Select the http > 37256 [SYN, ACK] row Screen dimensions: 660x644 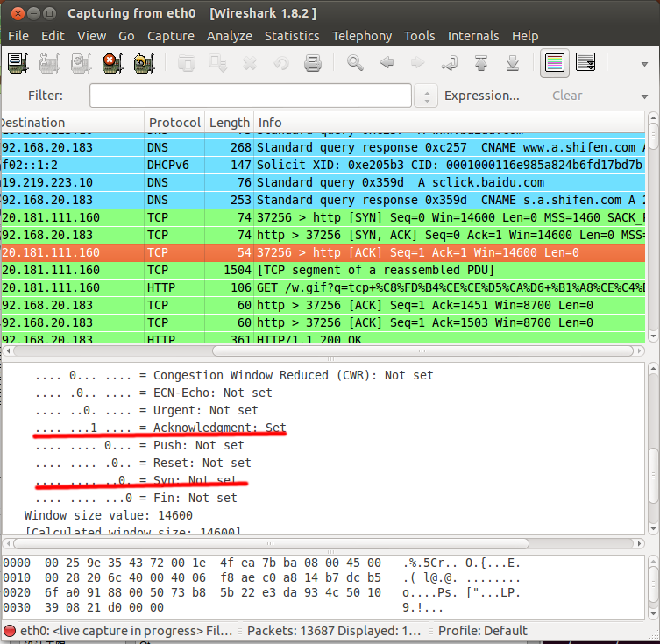[x=323, y=235]
